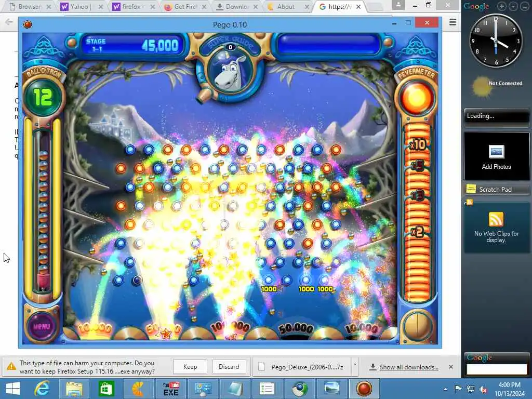
Task: Click the ball reserve tube under Ball-O-Tron
Action: [x=43, y=210]
